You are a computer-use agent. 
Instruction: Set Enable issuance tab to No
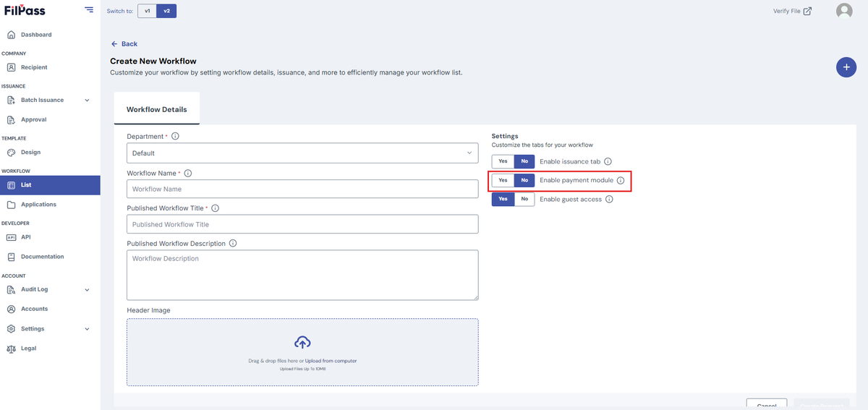click(x=524, y=161)
